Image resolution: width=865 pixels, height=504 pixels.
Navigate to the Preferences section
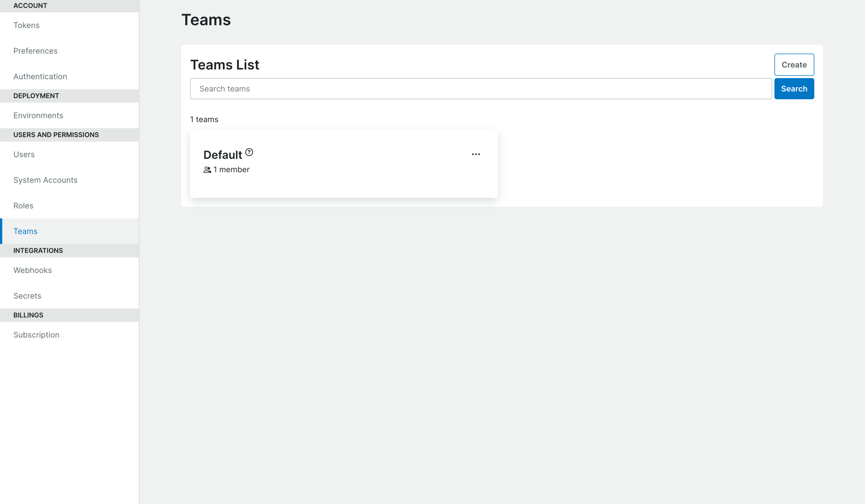(x=35, y=50)
